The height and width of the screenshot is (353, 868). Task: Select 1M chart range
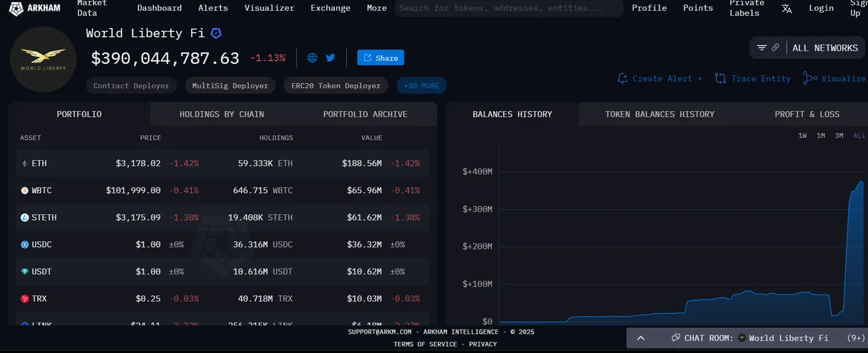point(821,136)
